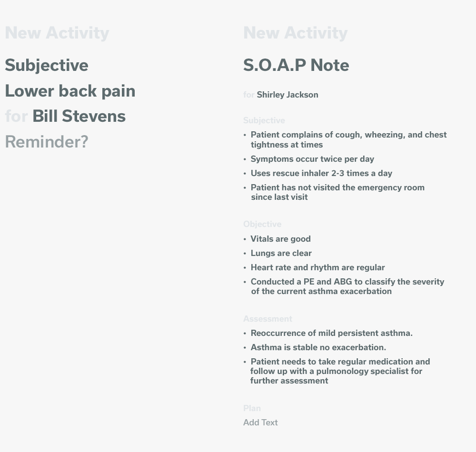Select the Subjective activity type on the left
The width and height of the screenshot is (476, 452).
[47, 65]
